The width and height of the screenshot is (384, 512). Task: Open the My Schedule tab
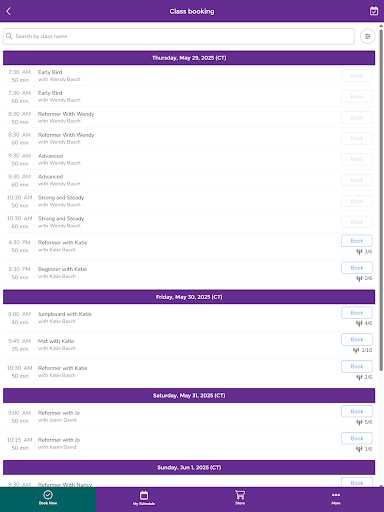point(144,498)
